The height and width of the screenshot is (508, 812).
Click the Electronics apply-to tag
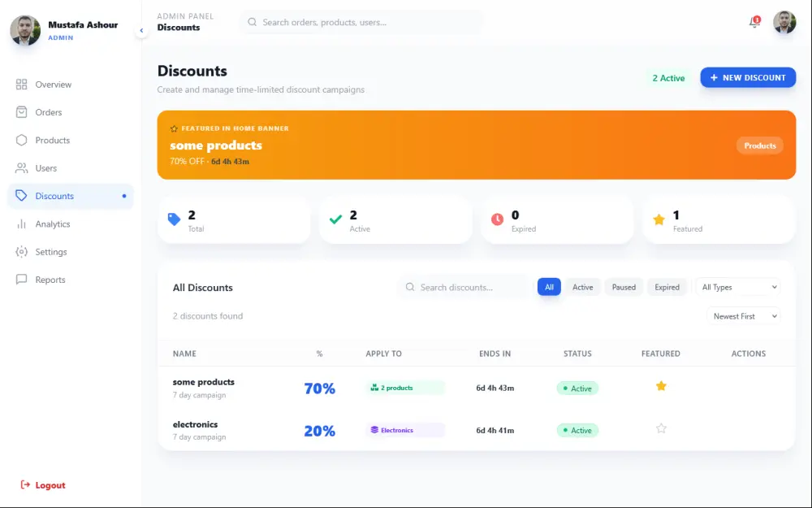coord(405,430)
